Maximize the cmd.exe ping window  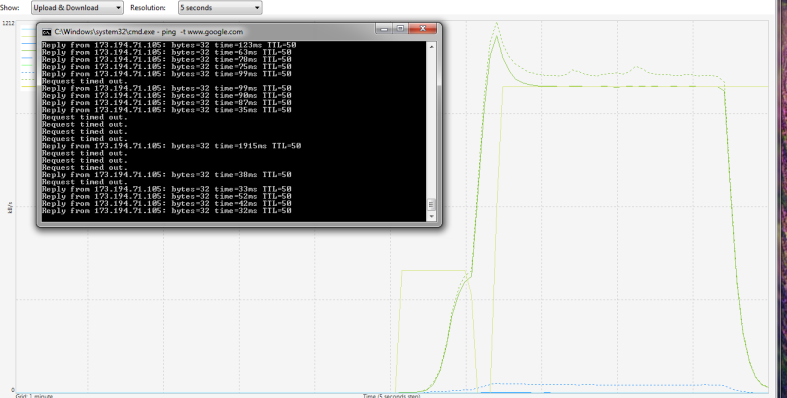[400, 29]
